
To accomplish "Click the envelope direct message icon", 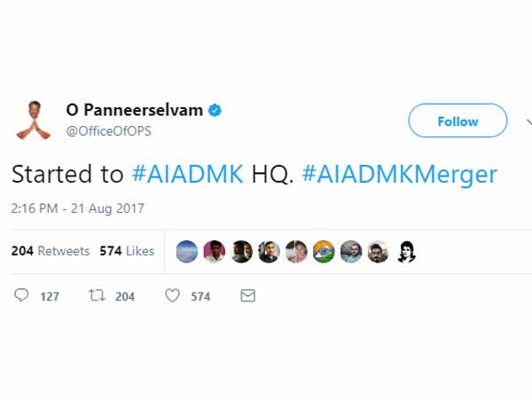I will tap(248, 295).
